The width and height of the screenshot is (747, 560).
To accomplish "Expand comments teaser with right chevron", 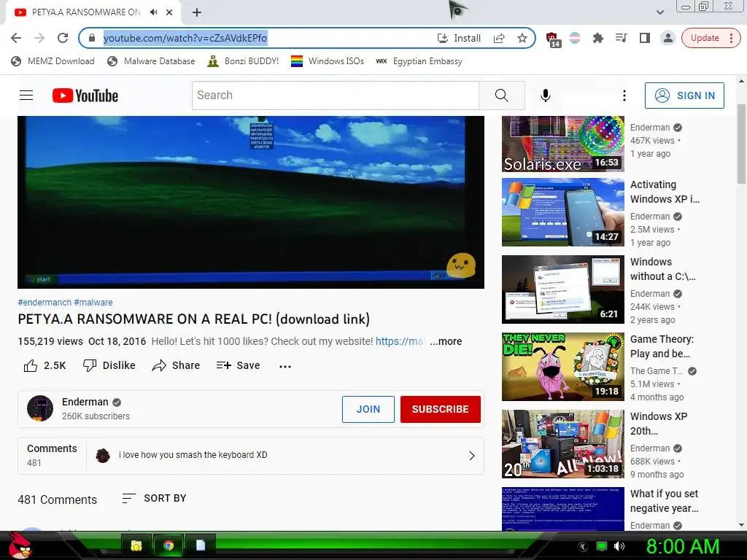I will click(472, 456).
